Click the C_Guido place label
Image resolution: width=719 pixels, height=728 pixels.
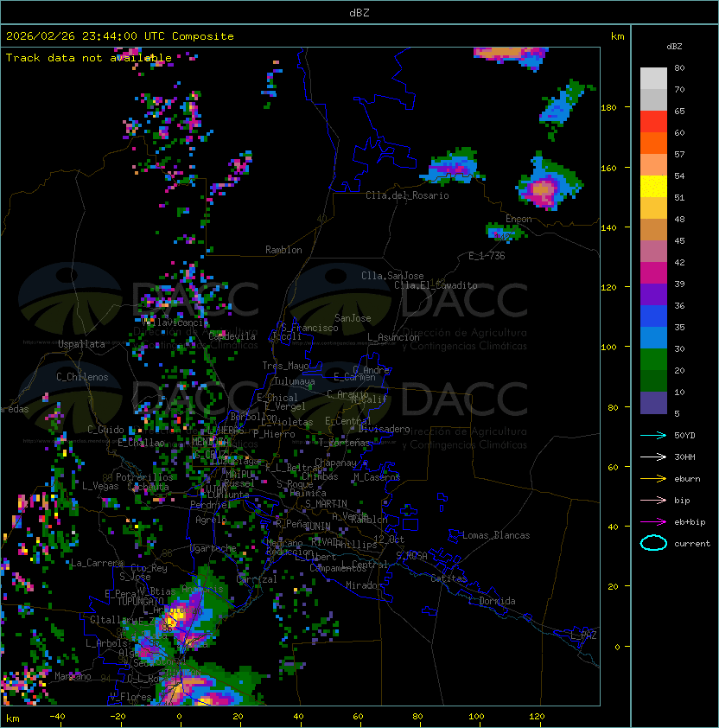pyautogui.click(x=105, y=430)
